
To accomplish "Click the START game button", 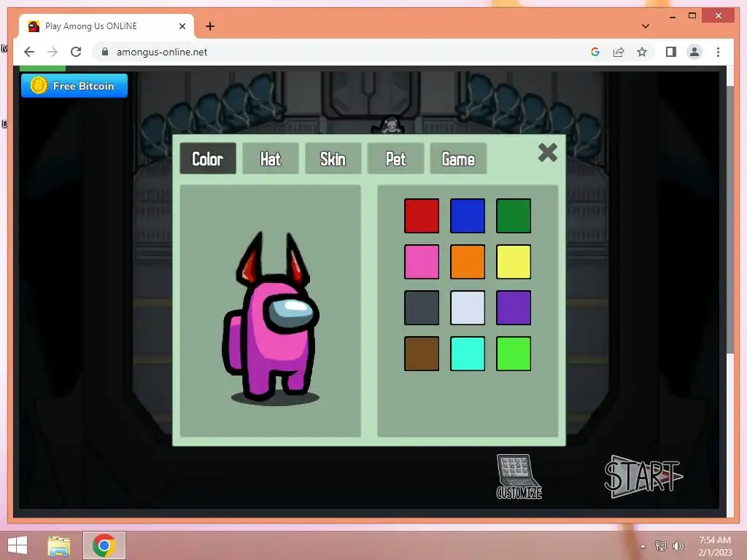I will 643,476.
